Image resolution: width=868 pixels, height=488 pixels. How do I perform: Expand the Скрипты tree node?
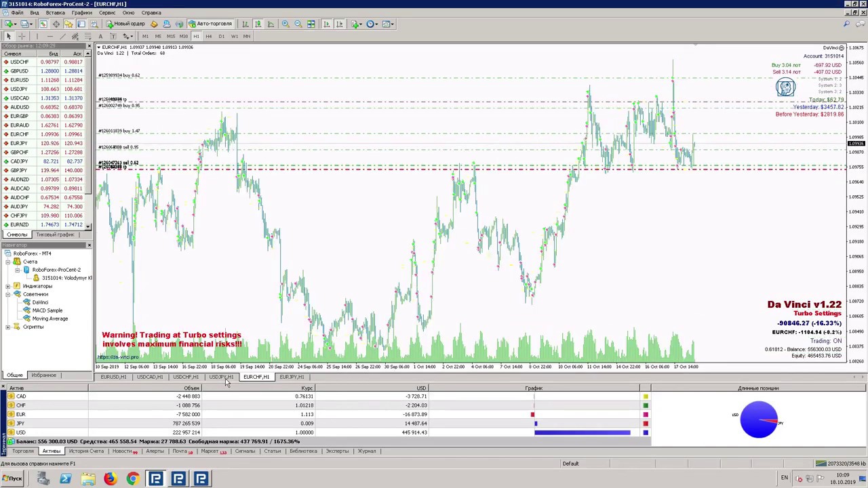click(8, 327)
